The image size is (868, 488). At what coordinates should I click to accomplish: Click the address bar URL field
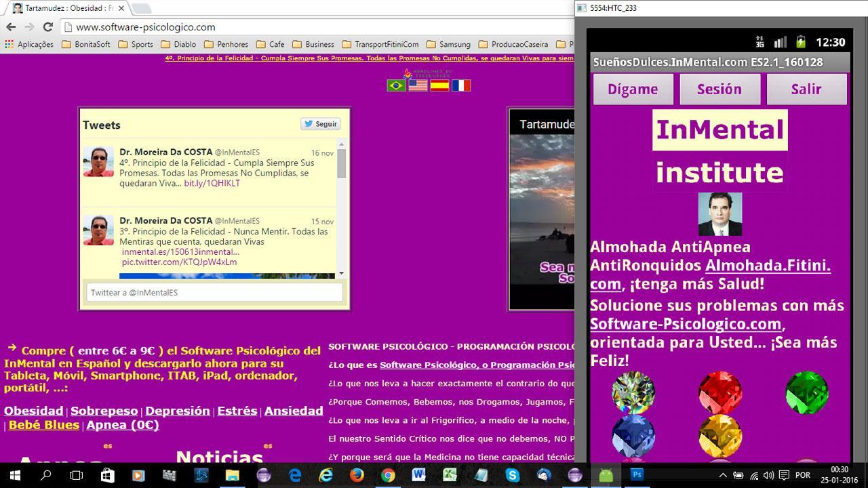coord(315,27)
